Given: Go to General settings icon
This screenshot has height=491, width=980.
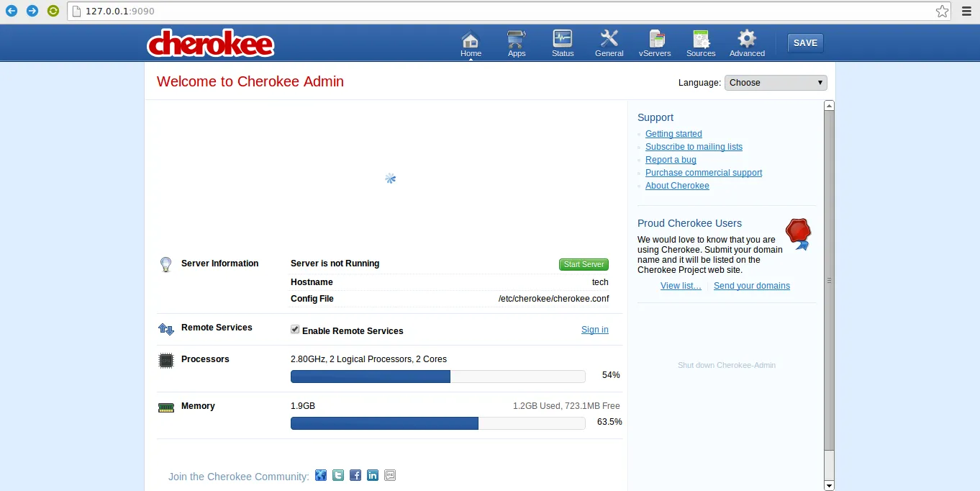Looking at the screenshot, I should pyautogui.click(x=609, y=43).
